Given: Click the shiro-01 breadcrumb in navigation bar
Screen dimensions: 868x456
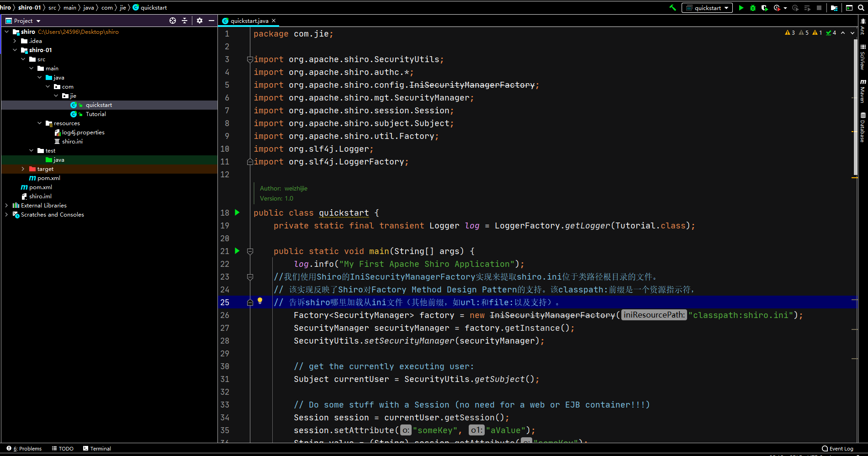Looking at the screenshot, I should (30, 8).
